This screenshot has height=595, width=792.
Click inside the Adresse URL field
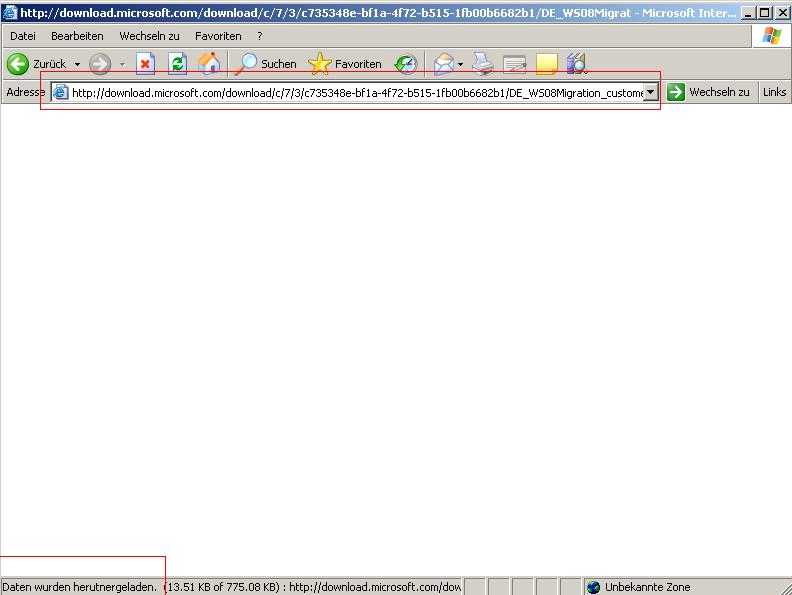357,93
